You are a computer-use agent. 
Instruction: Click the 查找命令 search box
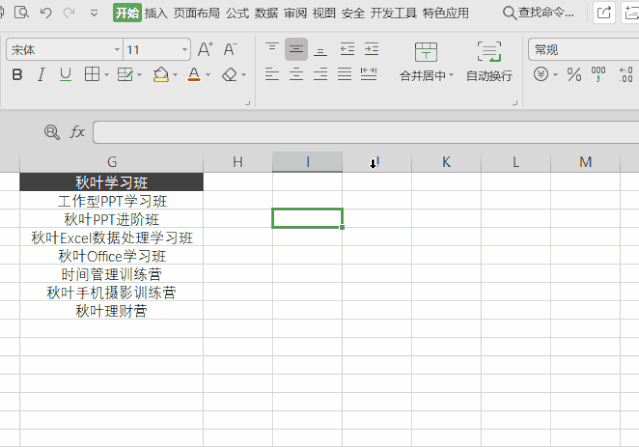(539, 13)
